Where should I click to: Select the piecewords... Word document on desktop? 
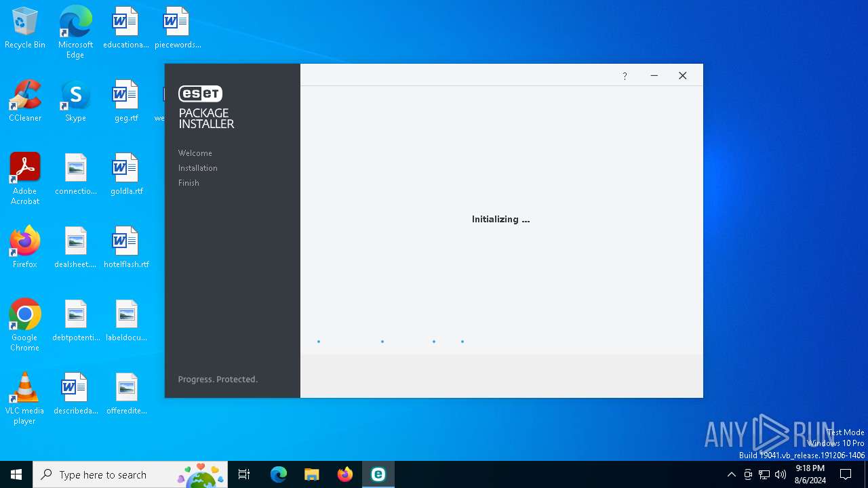point(177,28)
